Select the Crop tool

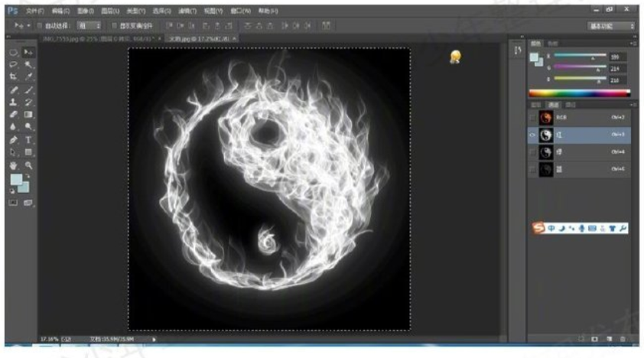click(14, 76)
